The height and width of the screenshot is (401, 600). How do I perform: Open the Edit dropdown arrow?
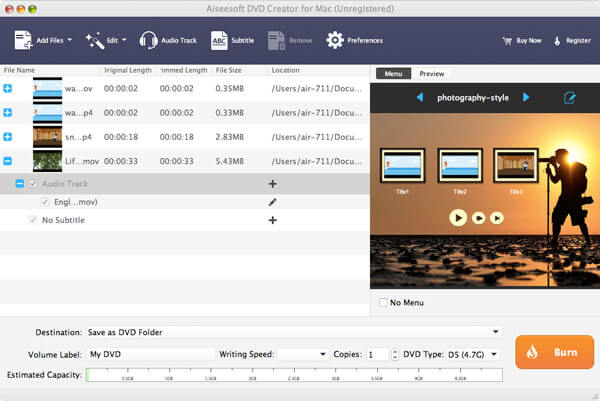click(x=124, y=40)
